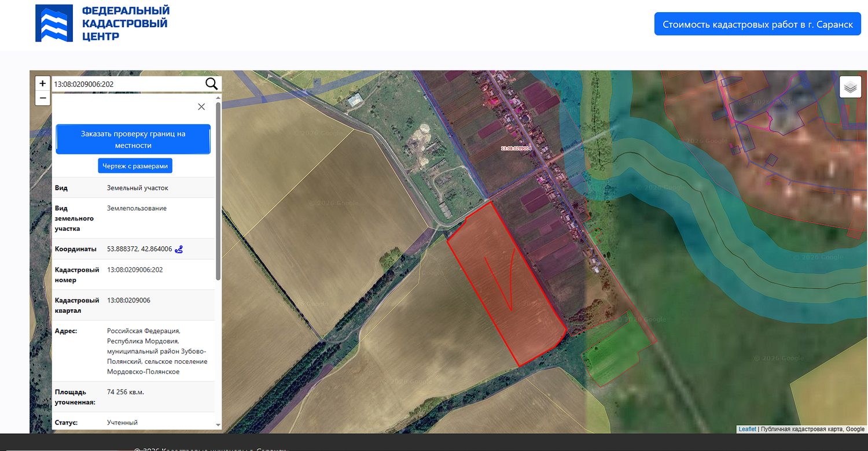868x451 pixels.
Task: Close the parcel info panel
Action: 201,106
